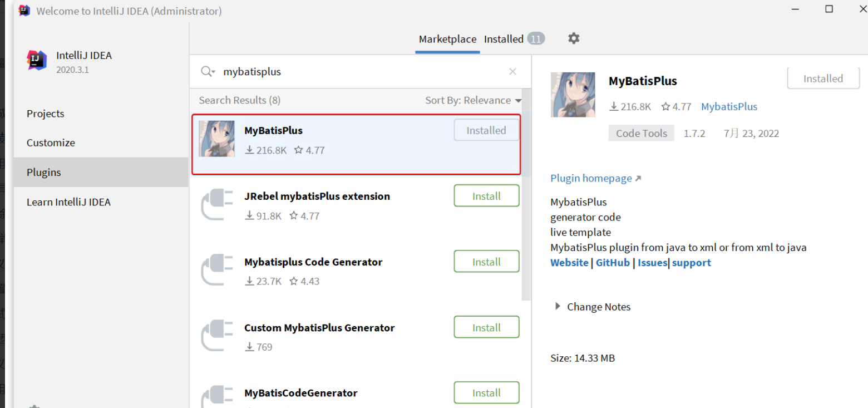868x408 pixels.
Task: Click the Search Results (8) label
Action: coord(239,100)
